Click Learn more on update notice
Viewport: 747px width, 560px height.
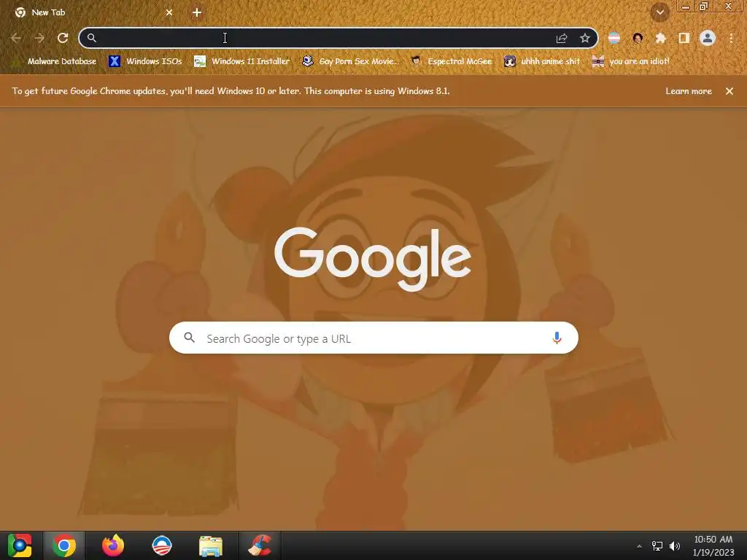tap(689, 91)
